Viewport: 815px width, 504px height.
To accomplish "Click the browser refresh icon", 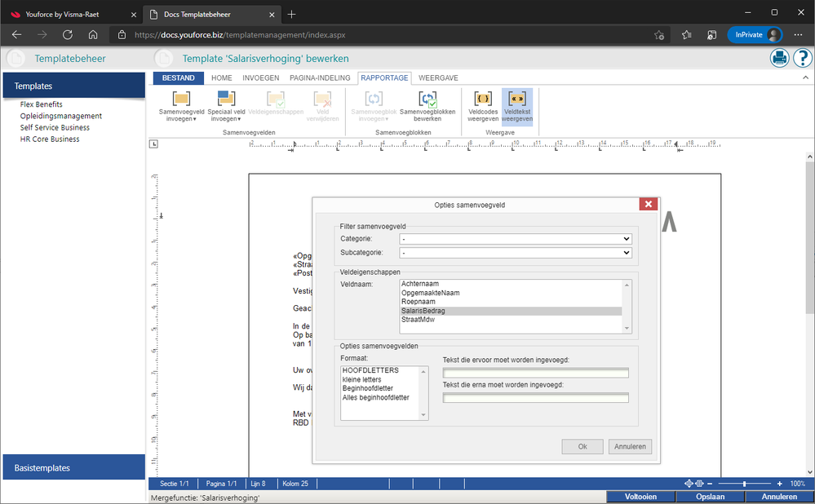I will tap(68, 35).
